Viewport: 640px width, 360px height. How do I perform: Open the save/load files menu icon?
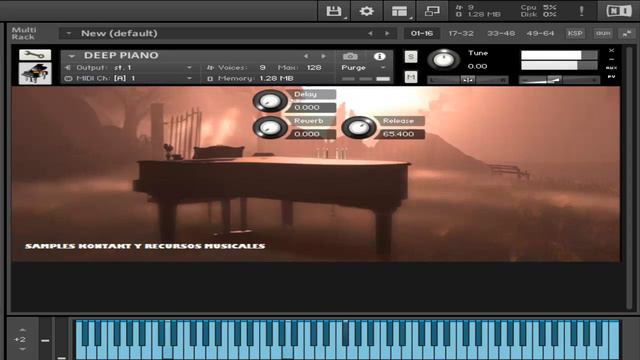point(334,11)
